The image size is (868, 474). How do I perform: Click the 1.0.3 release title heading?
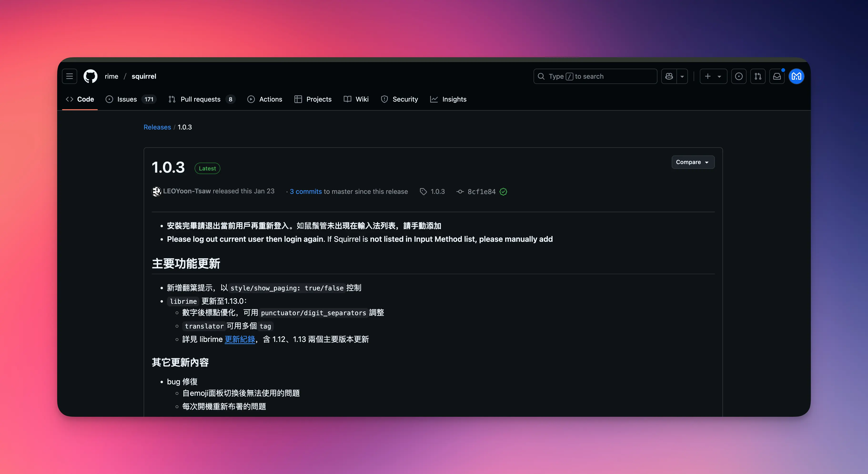168,168
